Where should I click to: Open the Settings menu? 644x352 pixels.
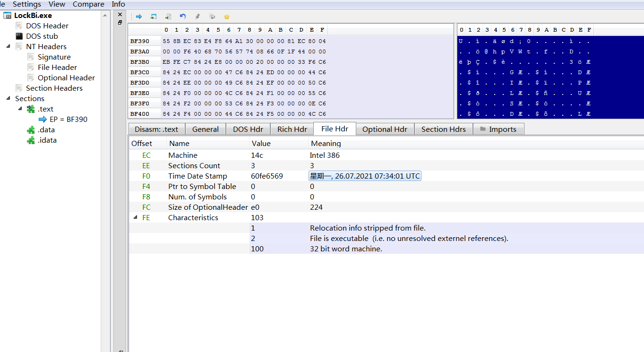[26, 4]
